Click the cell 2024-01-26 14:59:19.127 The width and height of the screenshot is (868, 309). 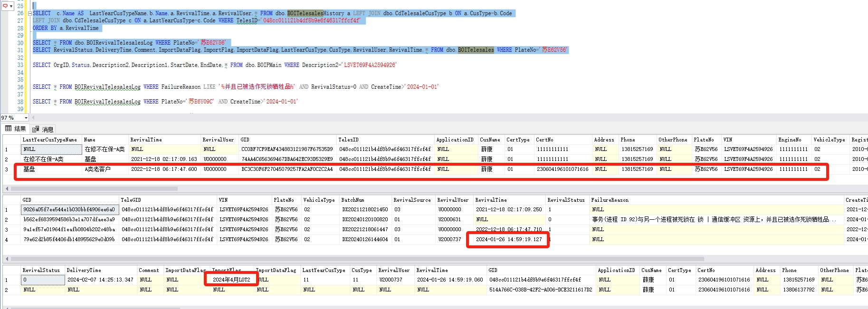pyautogui.click(x=509, y=239)
